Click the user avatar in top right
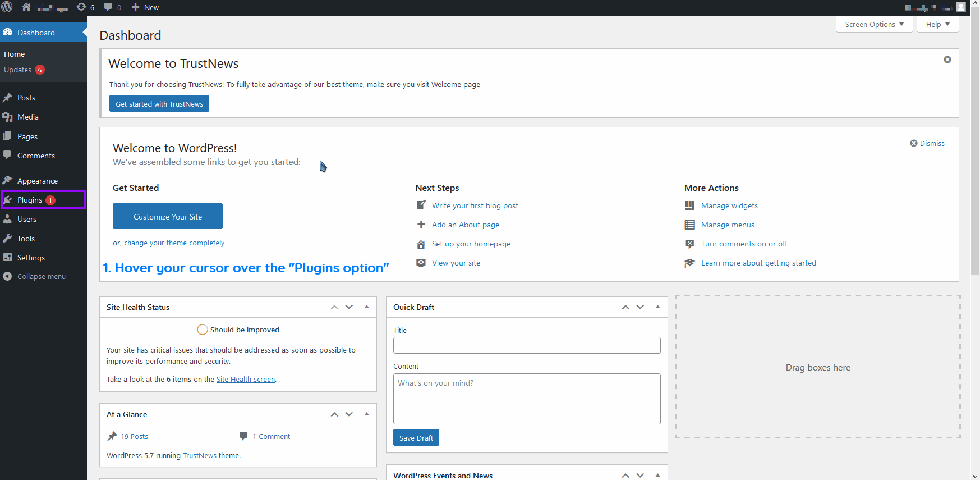 coord(960,7)
